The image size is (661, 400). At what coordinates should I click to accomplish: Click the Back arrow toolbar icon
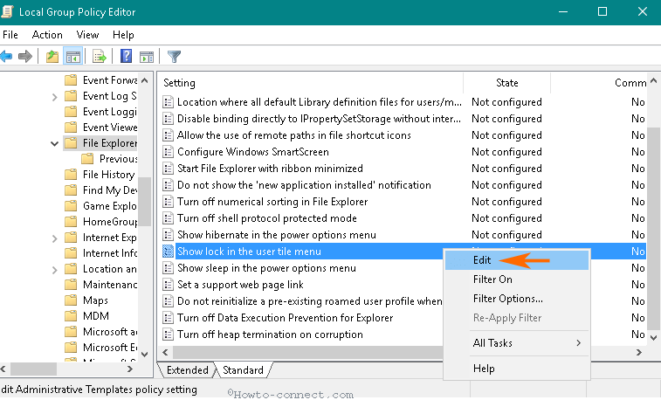[6, 56]
